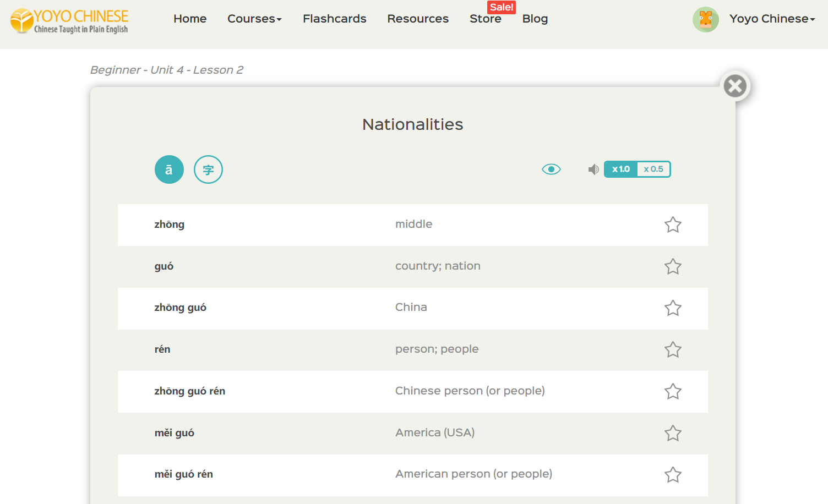Go to the Flashcards page
This screenshot has height=504, width=828.
coord(334,19)
